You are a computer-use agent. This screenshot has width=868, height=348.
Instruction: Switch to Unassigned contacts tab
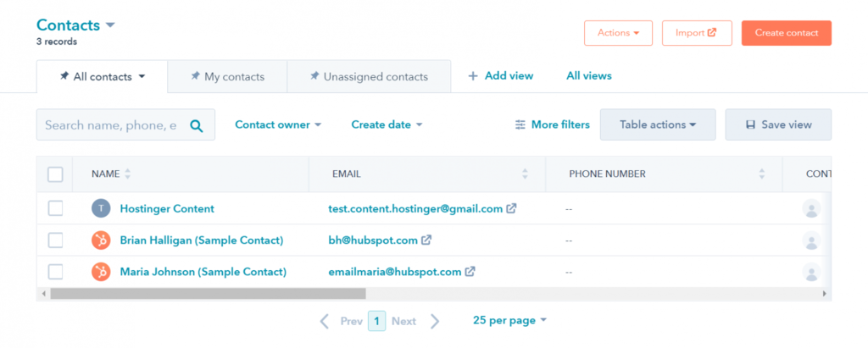(369, 77)
